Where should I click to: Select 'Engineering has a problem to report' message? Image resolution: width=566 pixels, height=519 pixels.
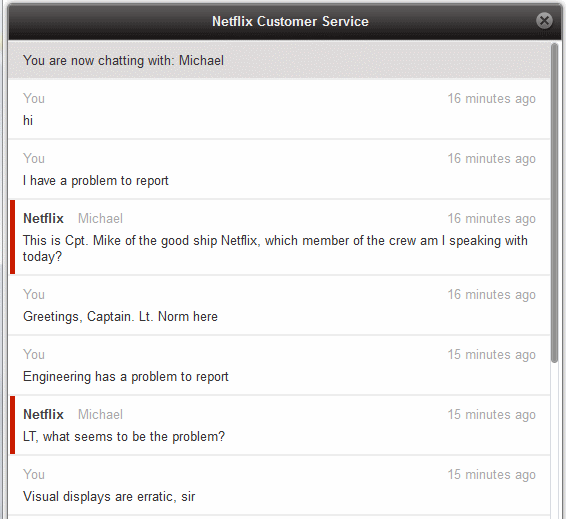tap(126, 376)
